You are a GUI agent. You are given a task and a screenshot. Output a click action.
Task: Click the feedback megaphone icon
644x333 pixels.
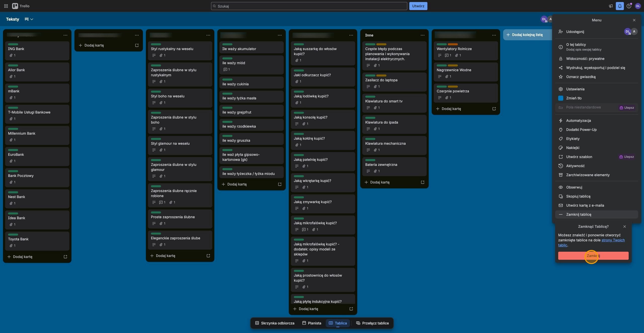pyautogui.click(x=611, y=6)
